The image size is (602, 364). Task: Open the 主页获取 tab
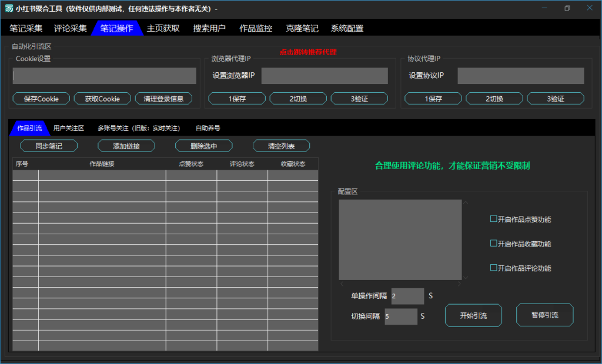163,28
